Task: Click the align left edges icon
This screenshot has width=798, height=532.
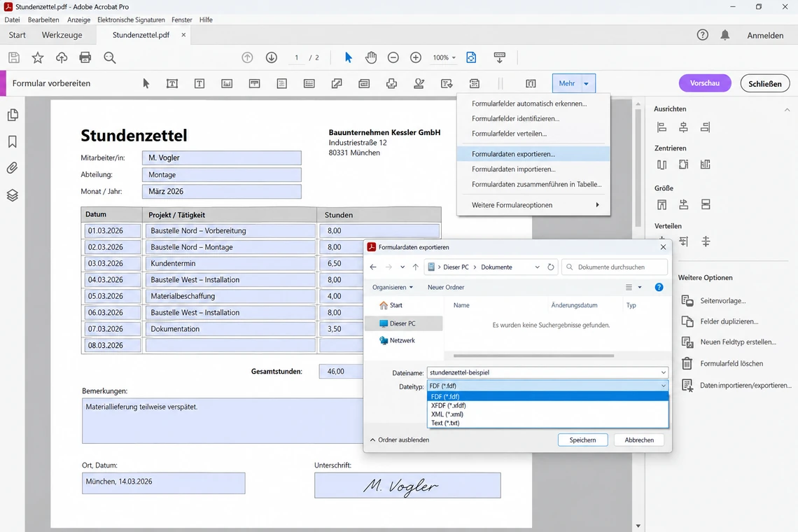Action: tap(661, 127)
